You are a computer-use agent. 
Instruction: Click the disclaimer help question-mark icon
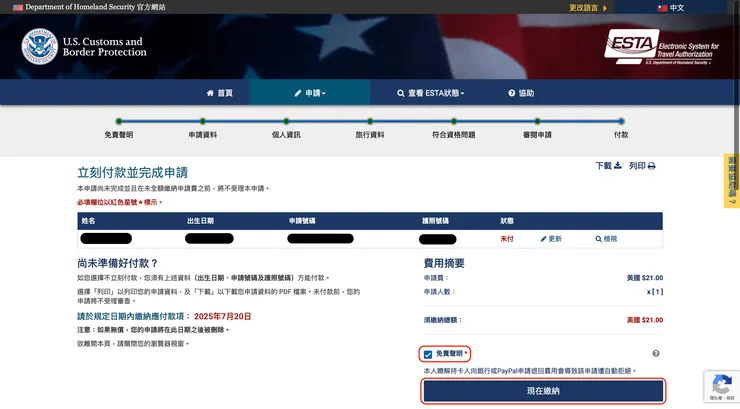[x=656, y=353]
